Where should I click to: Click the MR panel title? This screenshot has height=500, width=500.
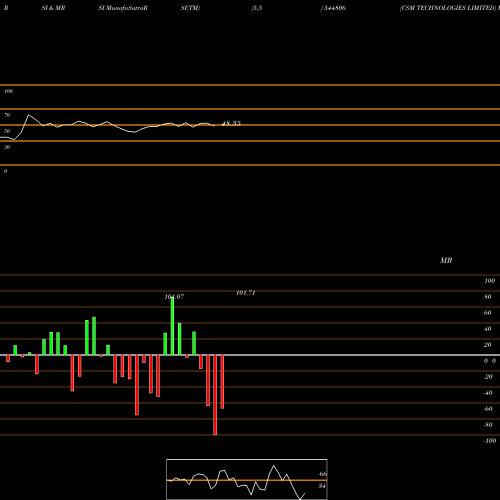pyautogui.click(x=446, y=260)
